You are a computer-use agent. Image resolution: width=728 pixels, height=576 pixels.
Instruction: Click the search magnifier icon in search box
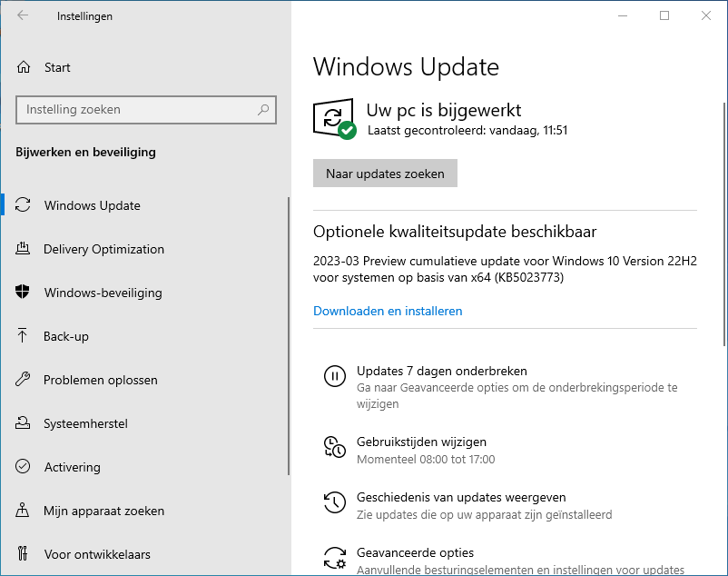tap(263, 110)
